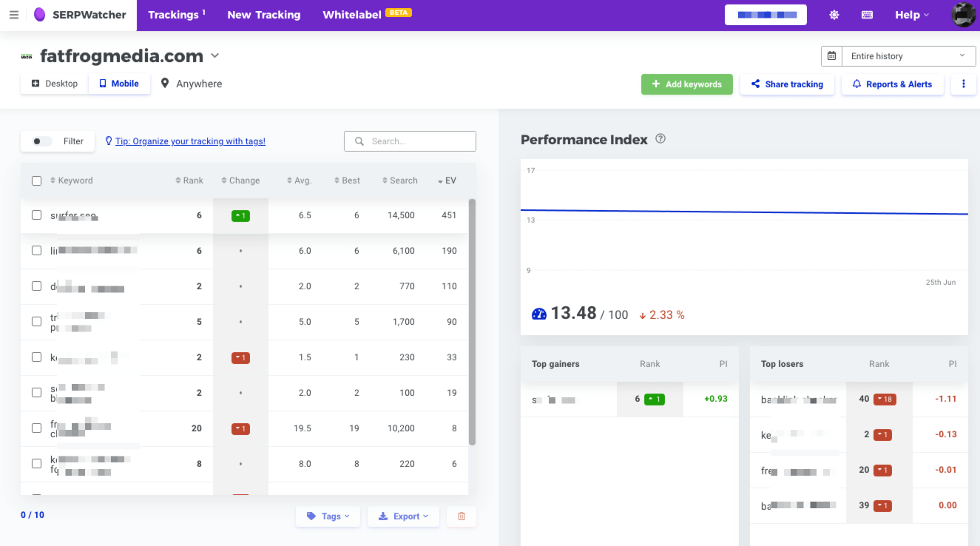The width and height of the screenshot is (980, 546).
Task: Expand the Help menu
Action: [x=912, y=15]
